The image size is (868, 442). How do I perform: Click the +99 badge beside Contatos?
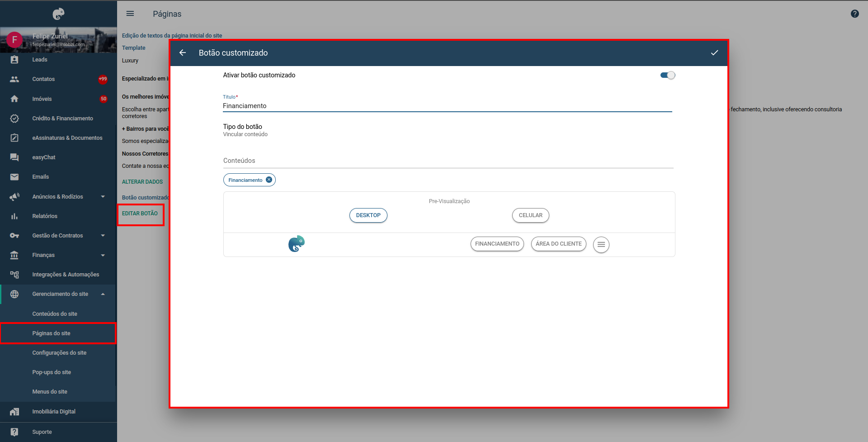click(103, 79)
